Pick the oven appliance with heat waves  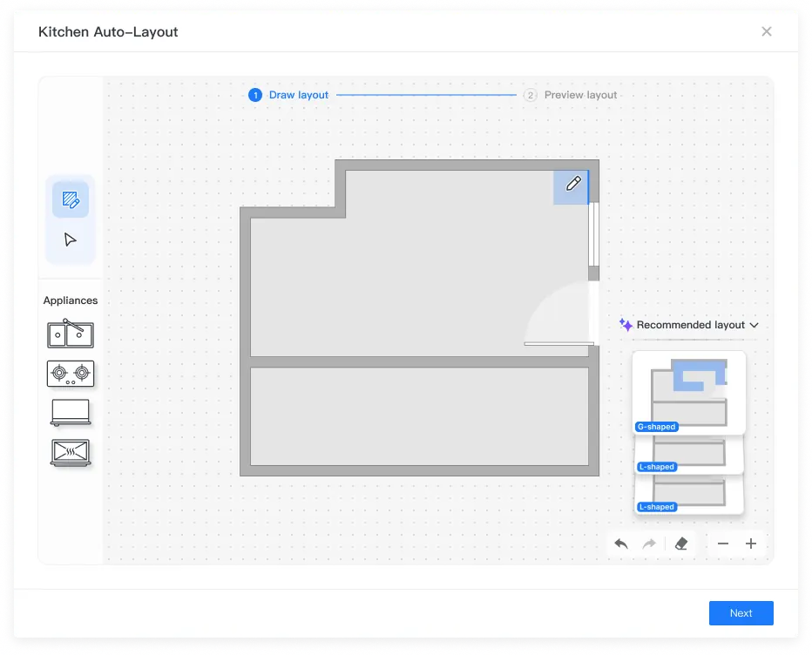[71, 453]
